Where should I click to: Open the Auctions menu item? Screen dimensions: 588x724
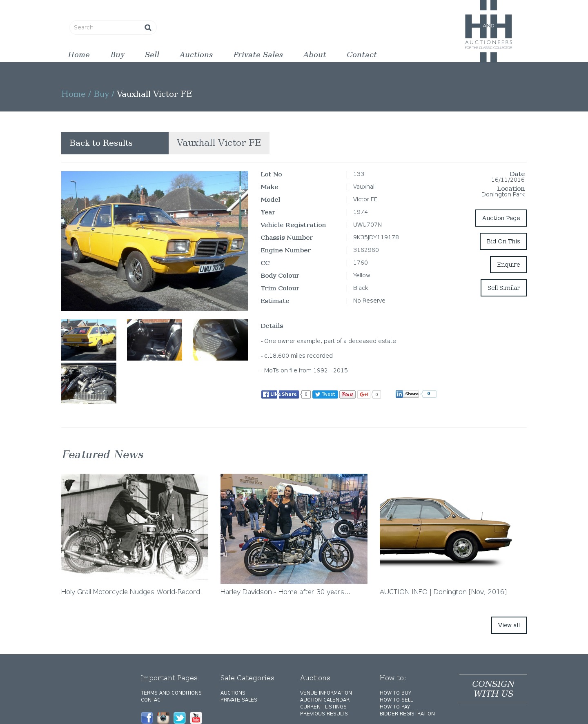pos(196,55)
